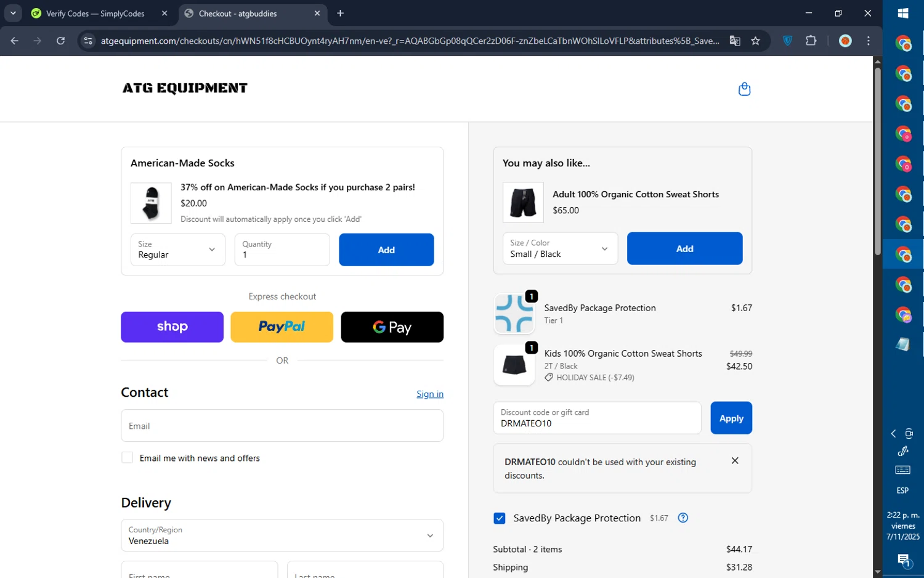Open Country/Region Venezuela dropdown

coord(282,535)
